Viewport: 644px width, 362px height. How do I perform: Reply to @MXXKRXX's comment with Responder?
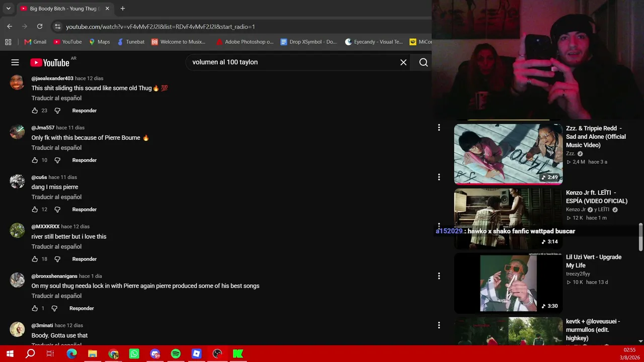pos(85,259)
